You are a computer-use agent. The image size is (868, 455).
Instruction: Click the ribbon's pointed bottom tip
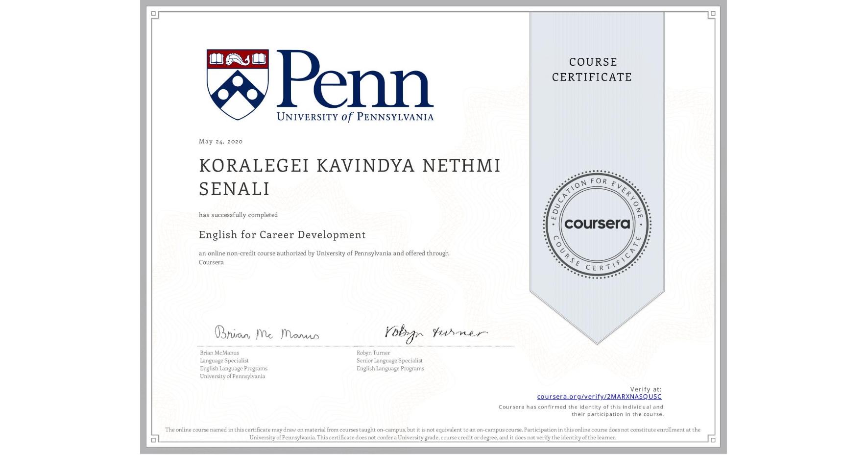(x=597, y=338)
